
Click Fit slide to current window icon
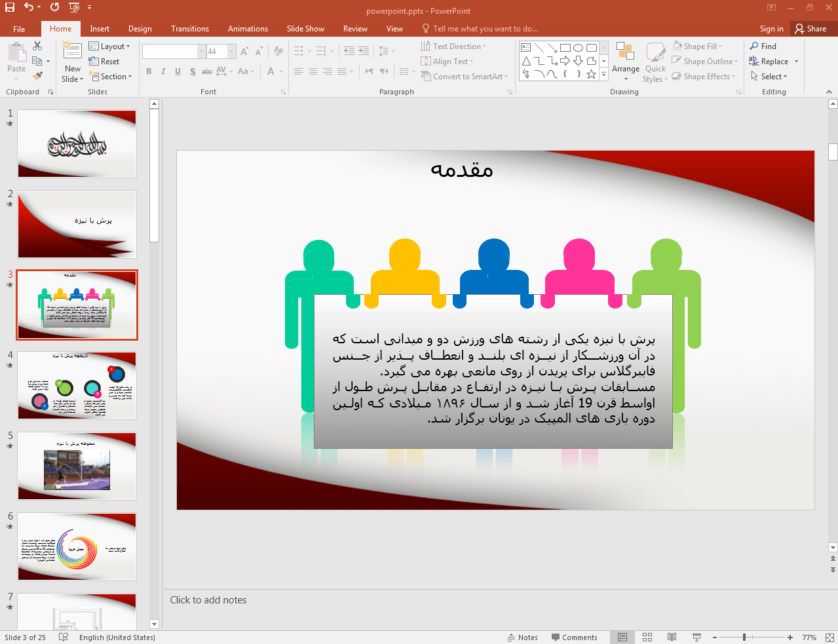[829, 637]
